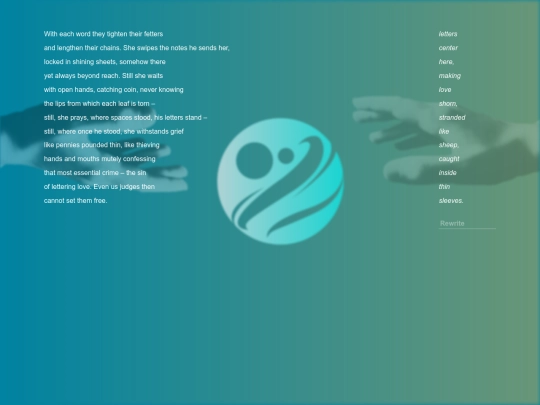
Task: Click the line "the lips from which each leaf is torn –"
Action: pyautogui.click(x=99, y=103)
